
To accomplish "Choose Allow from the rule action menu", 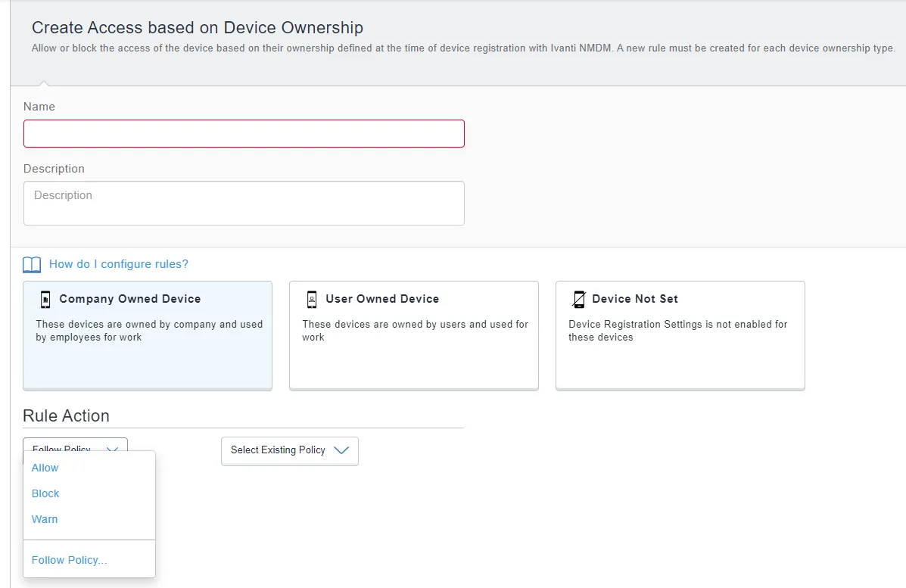I will 45,468.
